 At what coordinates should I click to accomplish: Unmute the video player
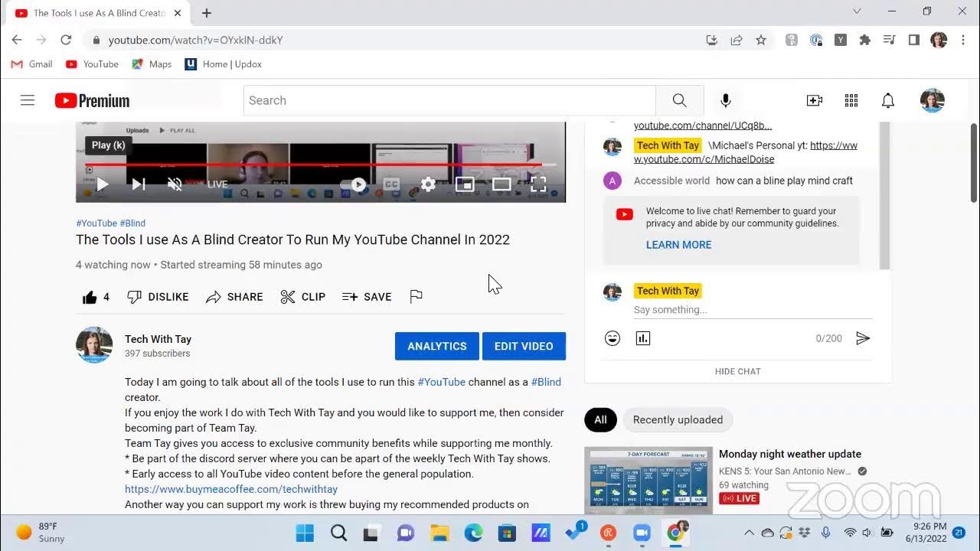175,184
